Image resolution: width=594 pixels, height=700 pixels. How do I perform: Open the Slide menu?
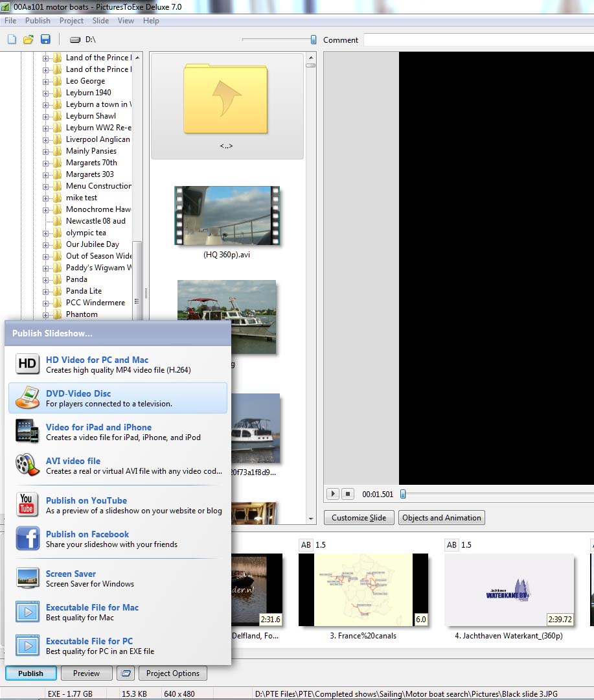(100, 21)
